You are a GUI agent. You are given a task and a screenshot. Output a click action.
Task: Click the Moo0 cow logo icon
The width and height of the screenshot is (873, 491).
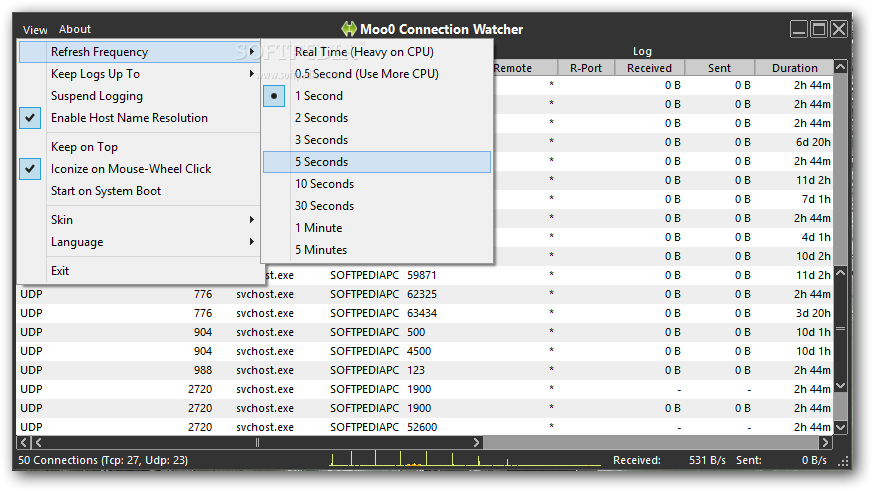pyautogui.click(x=349, y=29)
